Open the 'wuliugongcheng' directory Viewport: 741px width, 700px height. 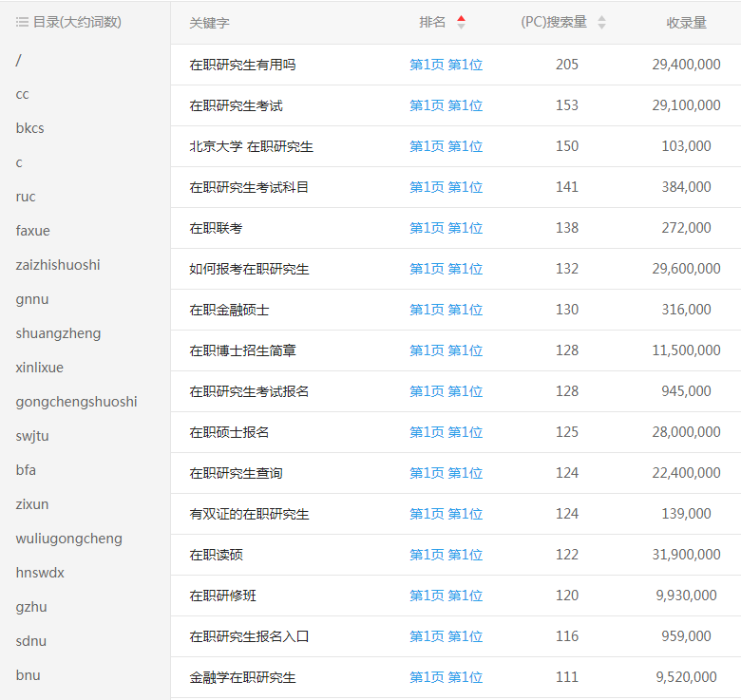coord(68,539)
